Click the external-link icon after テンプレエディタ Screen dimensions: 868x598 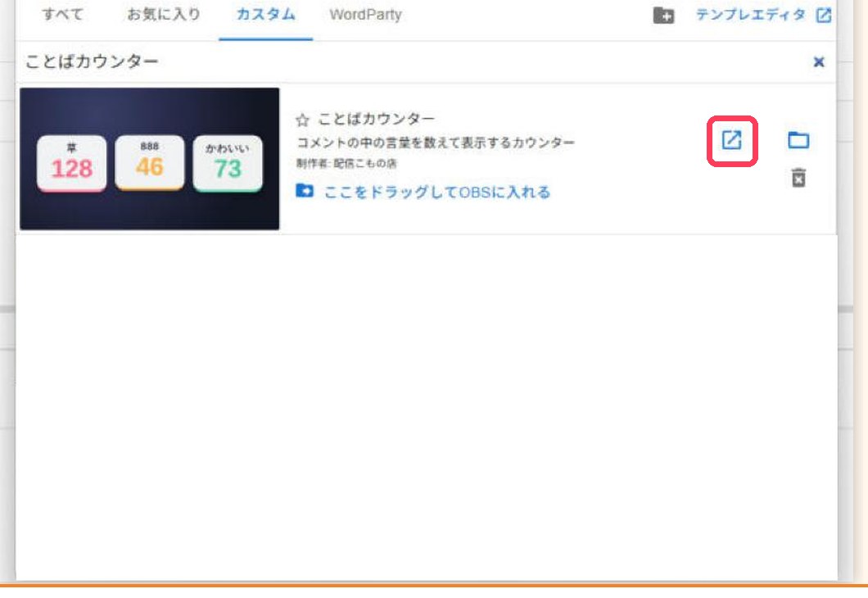click(824, 15)
